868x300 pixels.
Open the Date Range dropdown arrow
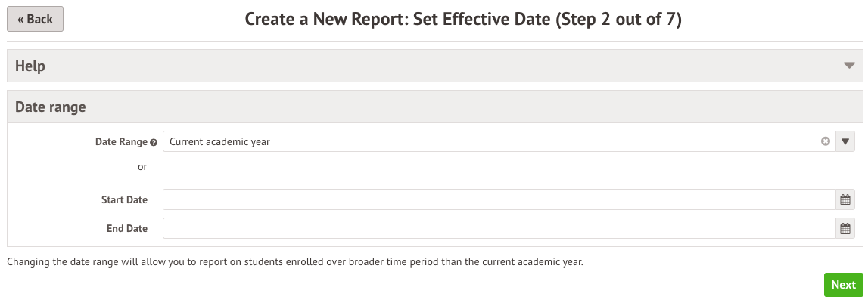pyautogui.click(x=845, y=141)
